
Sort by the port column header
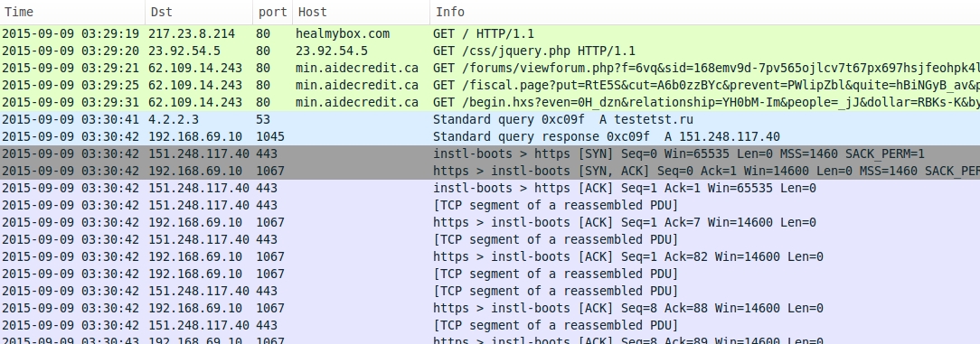click(272, 12)
